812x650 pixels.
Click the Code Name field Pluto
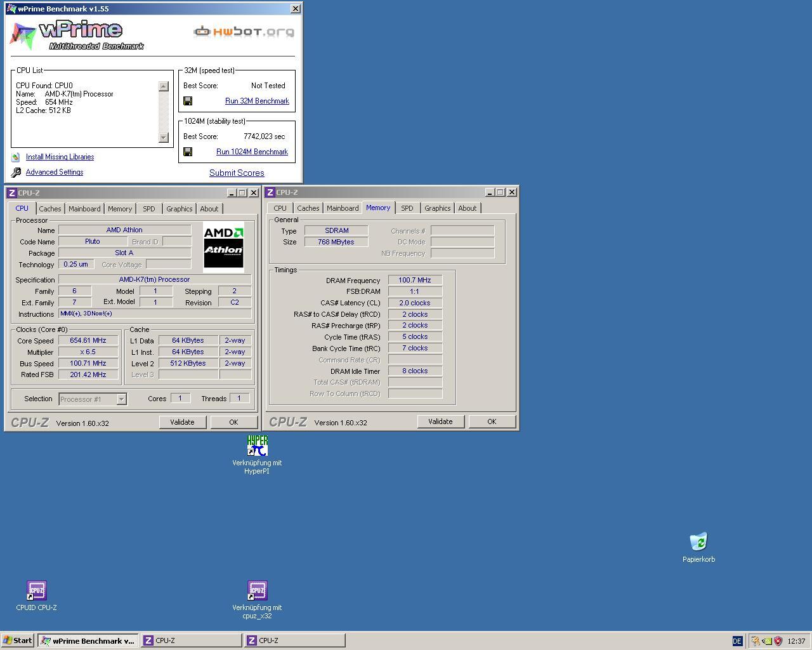tap(93, 241)
